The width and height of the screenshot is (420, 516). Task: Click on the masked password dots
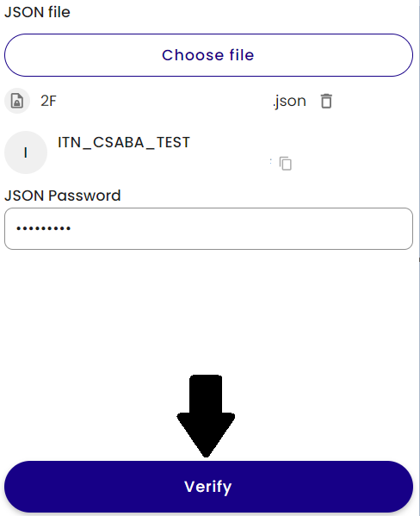43,228
